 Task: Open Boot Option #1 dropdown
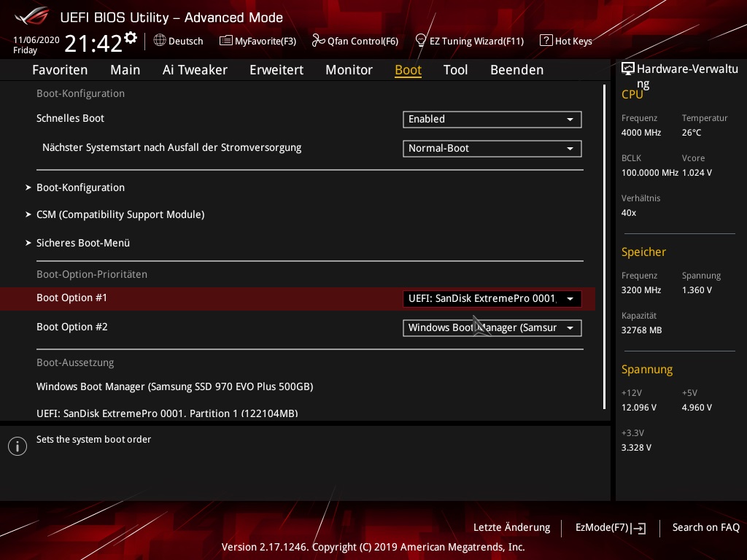pos(492,298)
